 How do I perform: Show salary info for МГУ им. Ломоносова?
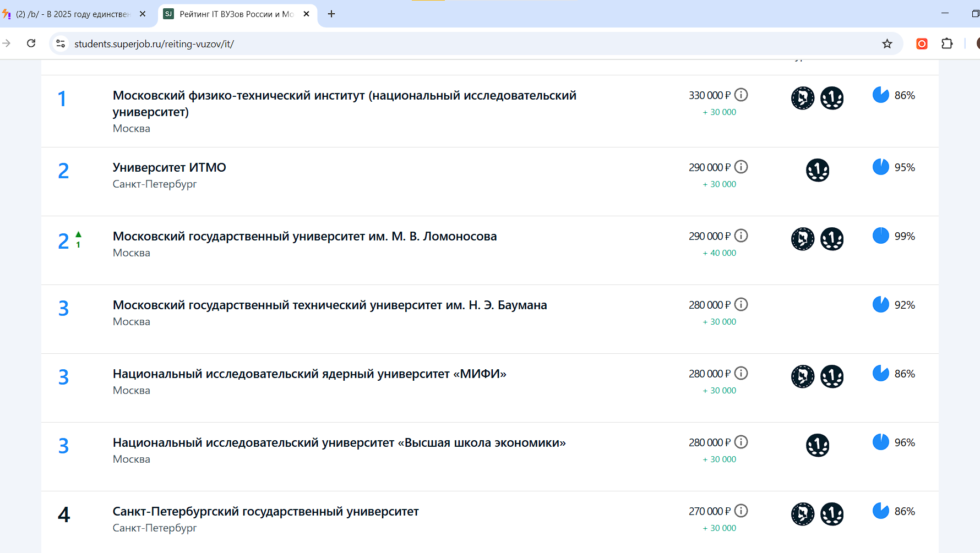pos(741,236)
